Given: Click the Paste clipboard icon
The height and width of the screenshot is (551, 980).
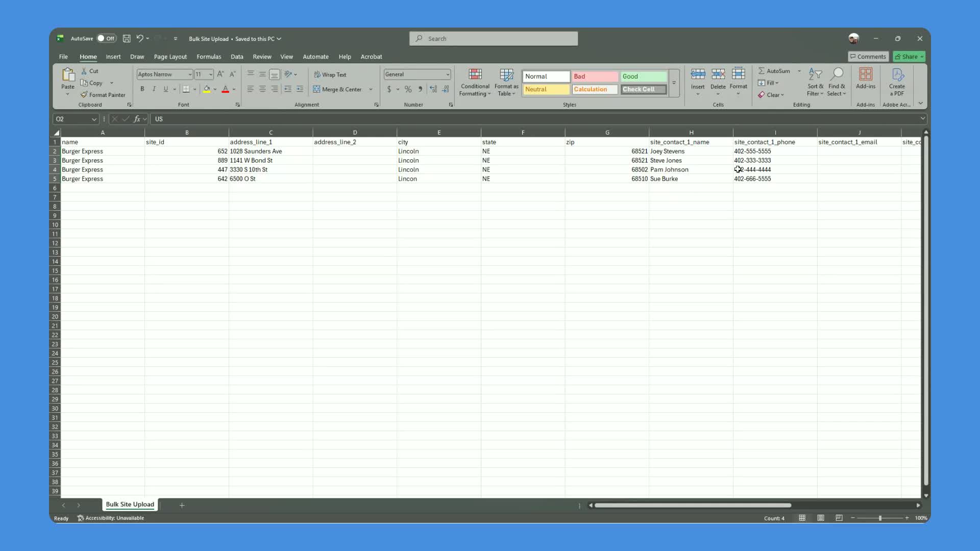Looking at the screenshot, I should (x=68, y=75).
